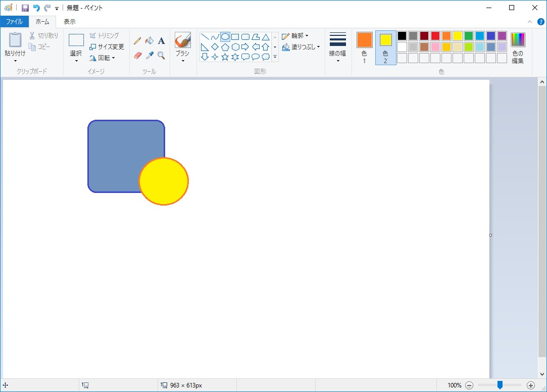Click the サイズ変更 resize button
The width and height of the screenshot is (547, 392).
(107, 47)
